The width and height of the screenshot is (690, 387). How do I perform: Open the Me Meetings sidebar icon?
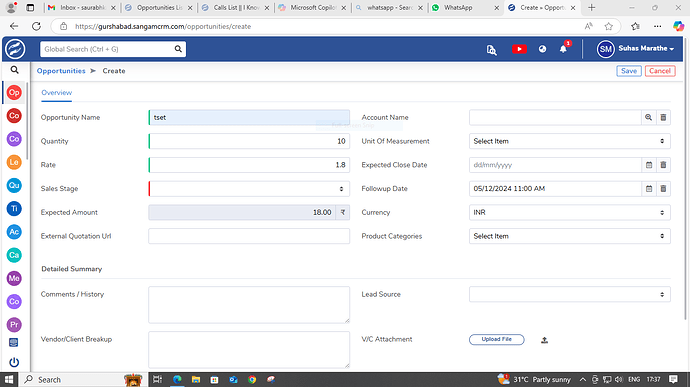coord(14,278)
